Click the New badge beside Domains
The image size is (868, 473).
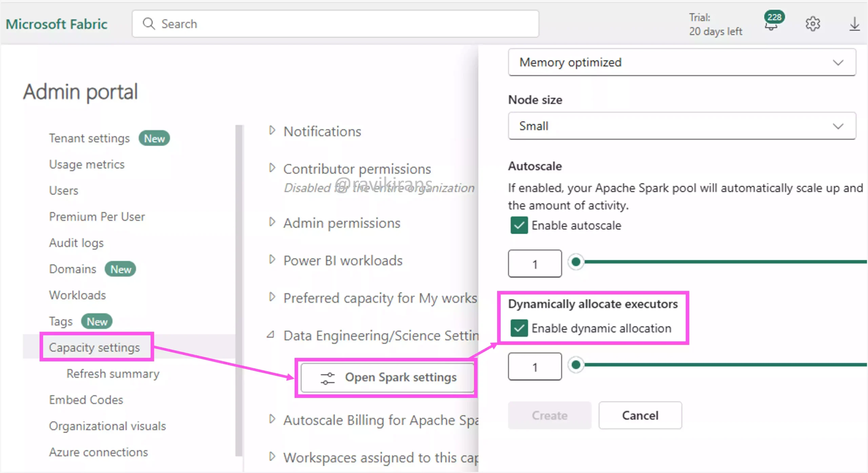point(120,269)
